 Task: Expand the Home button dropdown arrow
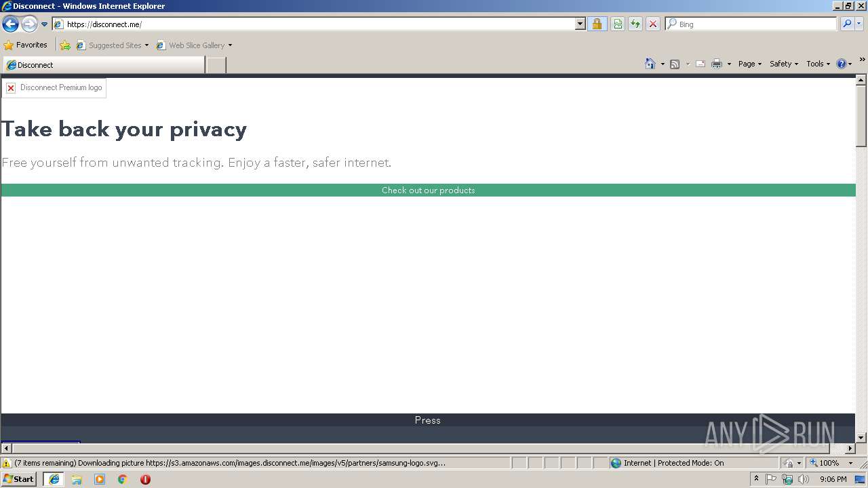[663, 64]
